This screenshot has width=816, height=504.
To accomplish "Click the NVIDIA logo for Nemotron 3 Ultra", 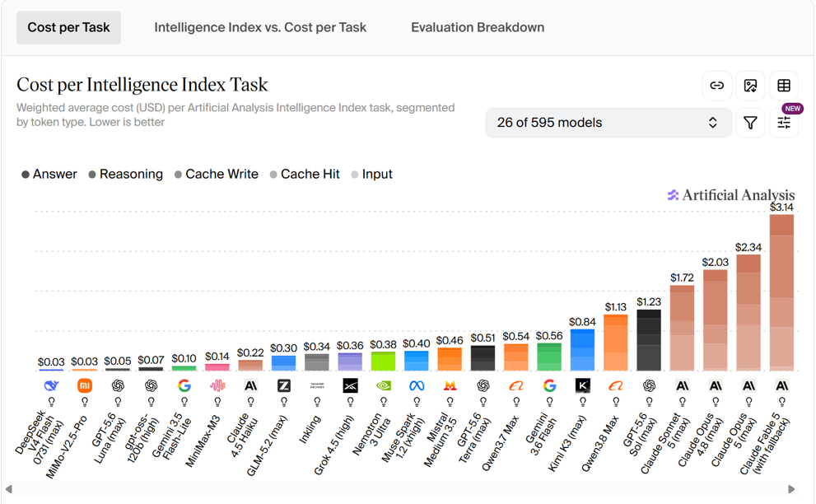I will pos(384,385).
